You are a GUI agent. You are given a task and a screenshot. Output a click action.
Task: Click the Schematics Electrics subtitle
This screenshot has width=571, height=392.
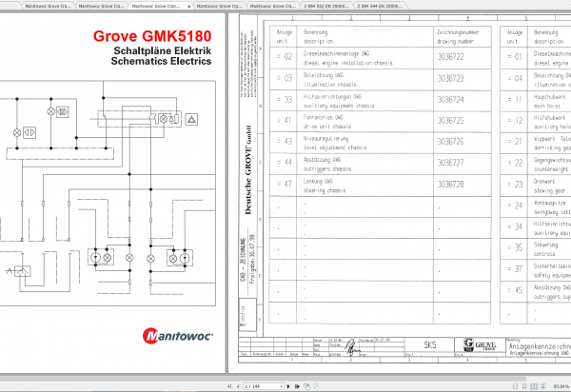tap(161, 61)
